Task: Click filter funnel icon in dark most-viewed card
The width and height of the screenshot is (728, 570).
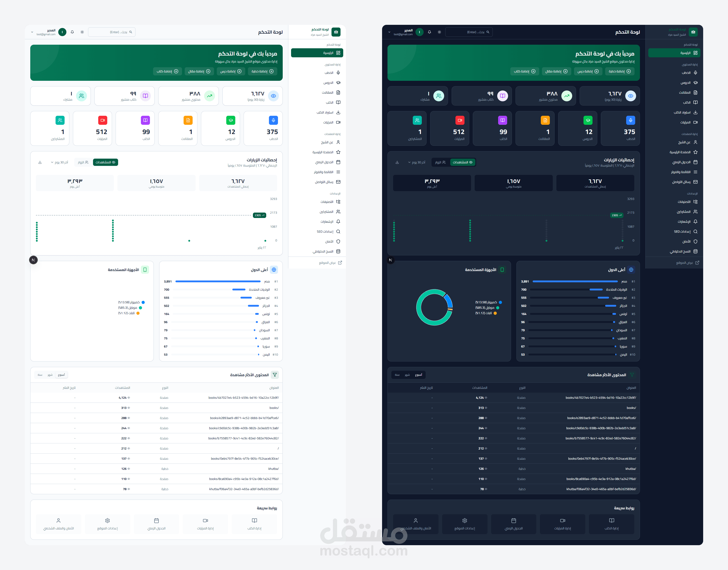Action: [x=632, y=375]
